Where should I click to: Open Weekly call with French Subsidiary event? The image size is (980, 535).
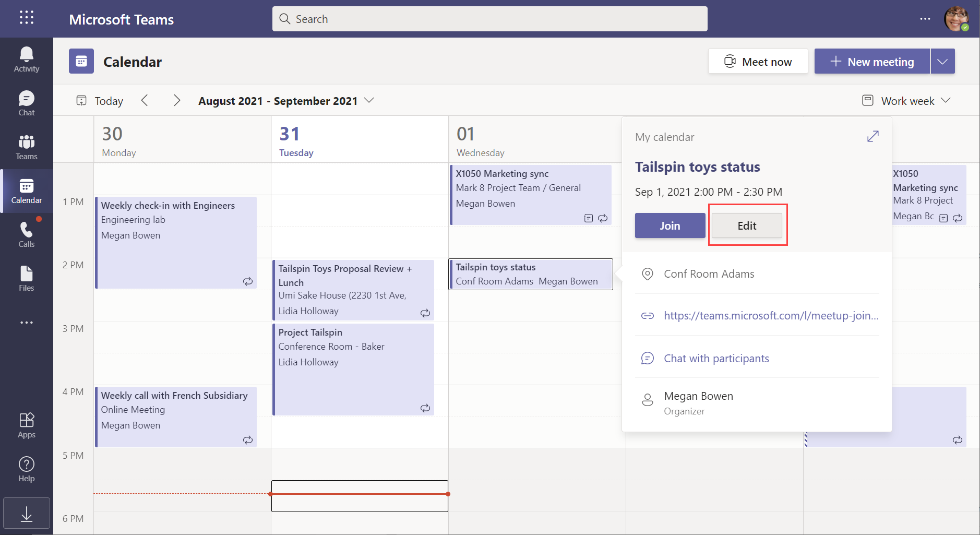176,417
